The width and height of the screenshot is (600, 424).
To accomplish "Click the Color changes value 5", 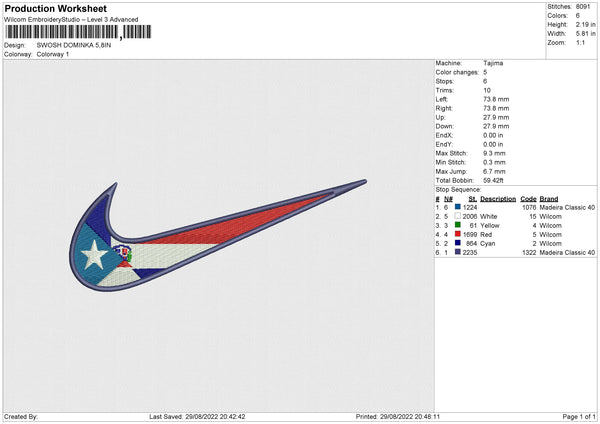I will point(485,72).
